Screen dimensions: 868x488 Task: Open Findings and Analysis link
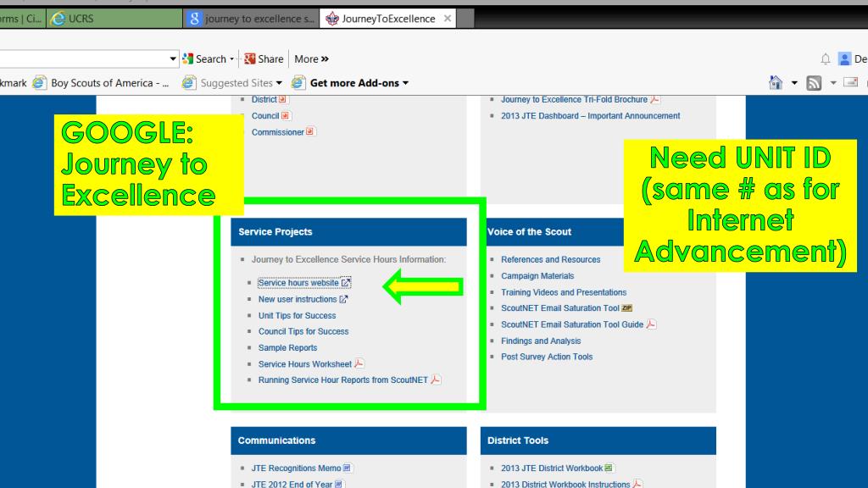point(541,341)
